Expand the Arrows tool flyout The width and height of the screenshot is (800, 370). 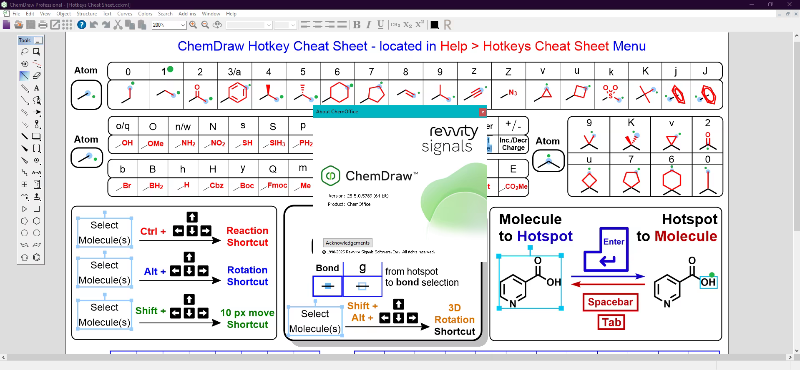[37, 111]
